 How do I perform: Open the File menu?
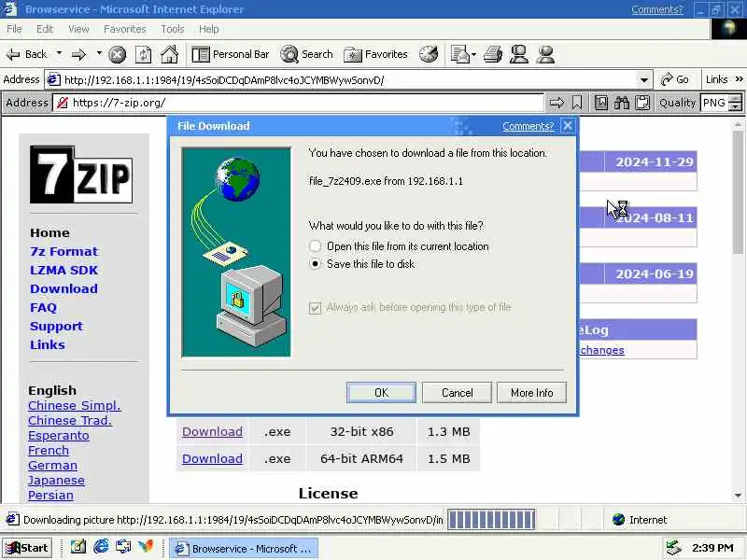14,29
